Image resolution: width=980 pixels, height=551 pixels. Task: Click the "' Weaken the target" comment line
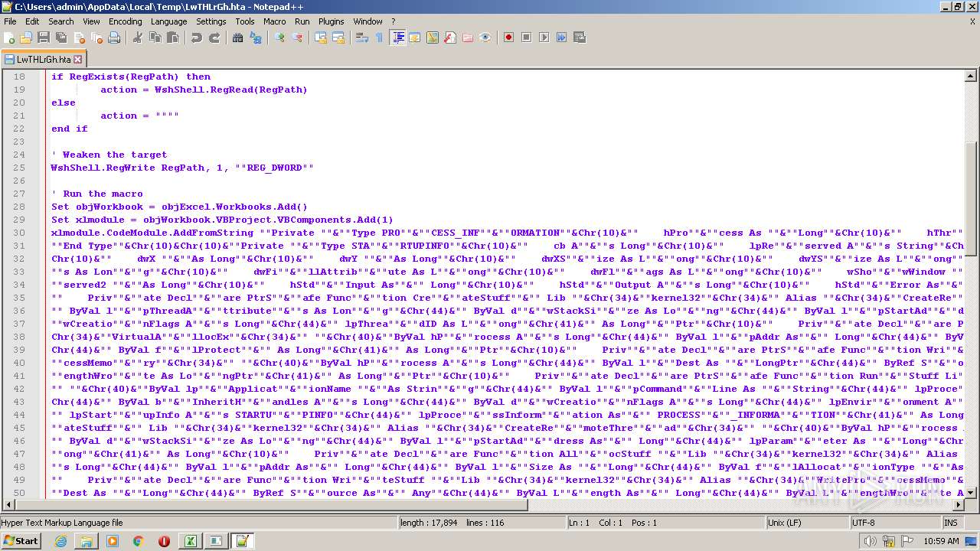(x=109, y=155)
